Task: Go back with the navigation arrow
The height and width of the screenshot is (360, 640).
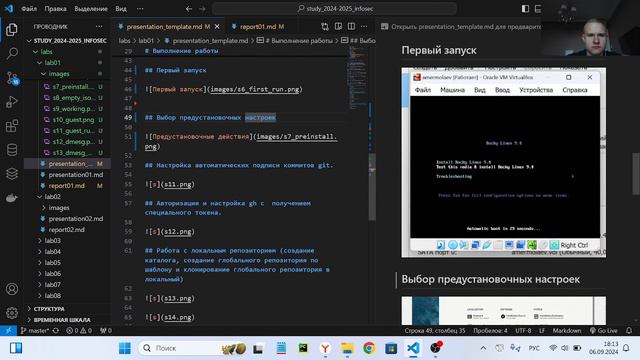Action: point(189,9)
